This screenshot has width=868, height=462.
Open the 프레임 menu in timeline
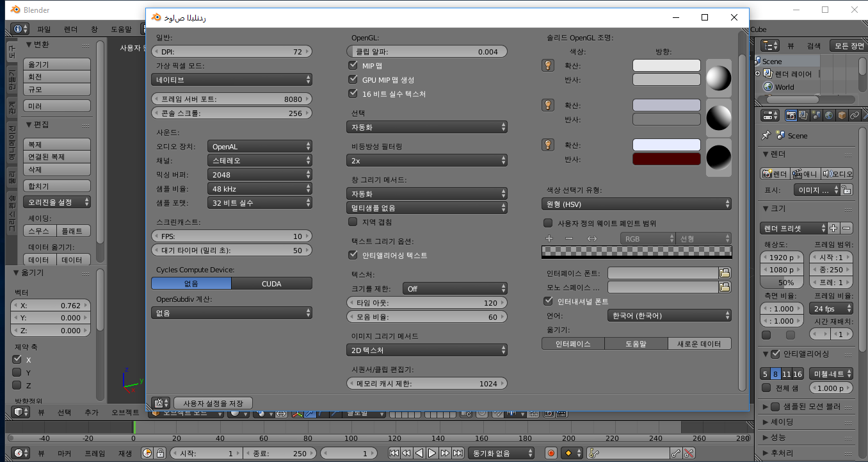[95, 454]
